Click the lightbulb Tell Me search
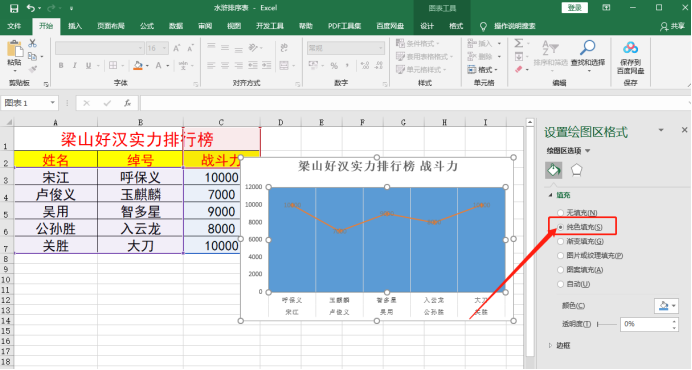 click(x=483, y=26)
